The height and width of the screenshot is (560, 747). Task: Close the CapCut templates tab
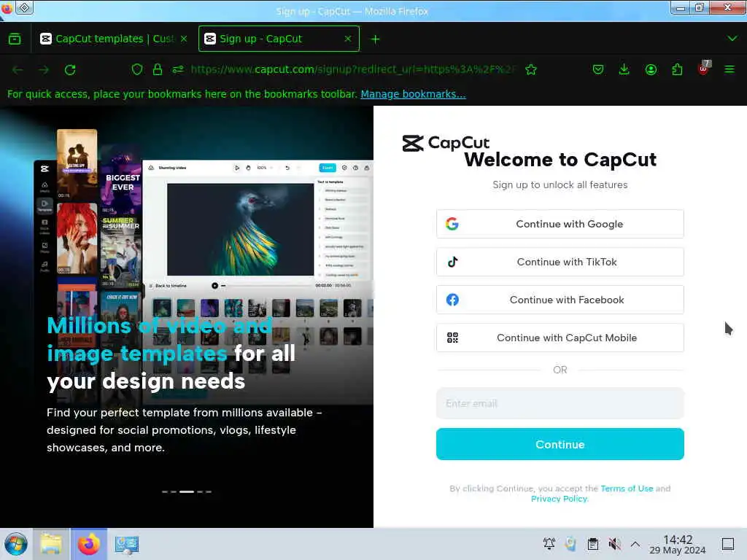(x=184, y=39)
